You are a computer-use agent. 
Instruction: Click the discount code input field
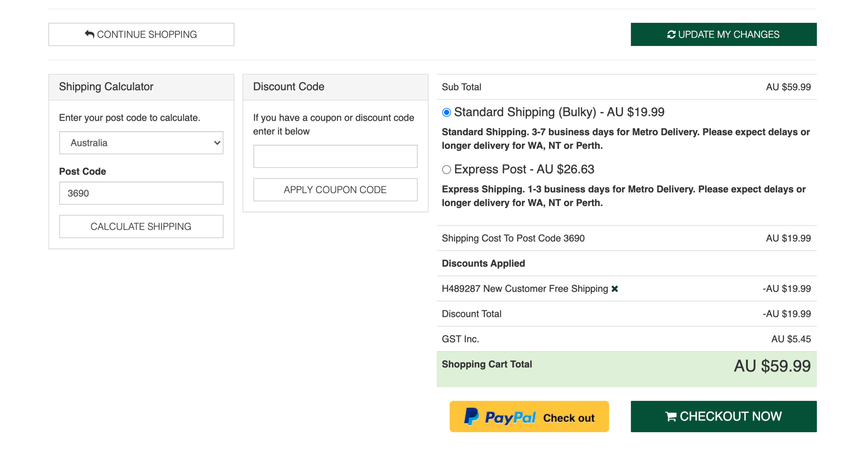tap(335, 156)
